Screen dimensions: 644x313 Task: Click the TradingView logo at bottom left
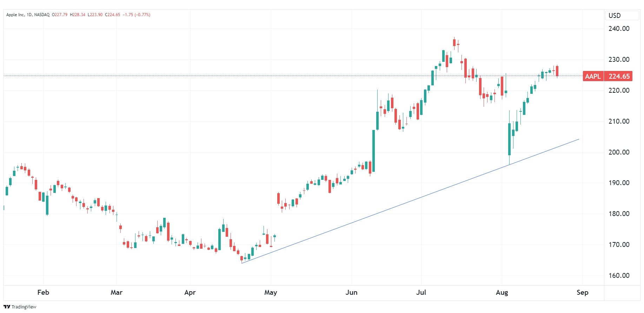tap(20, 307)
